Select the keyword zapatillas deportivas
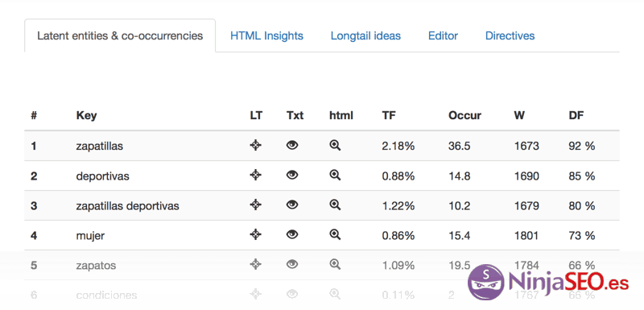The image size is (644, 310). pyautogui.click(x=127, y=205)
